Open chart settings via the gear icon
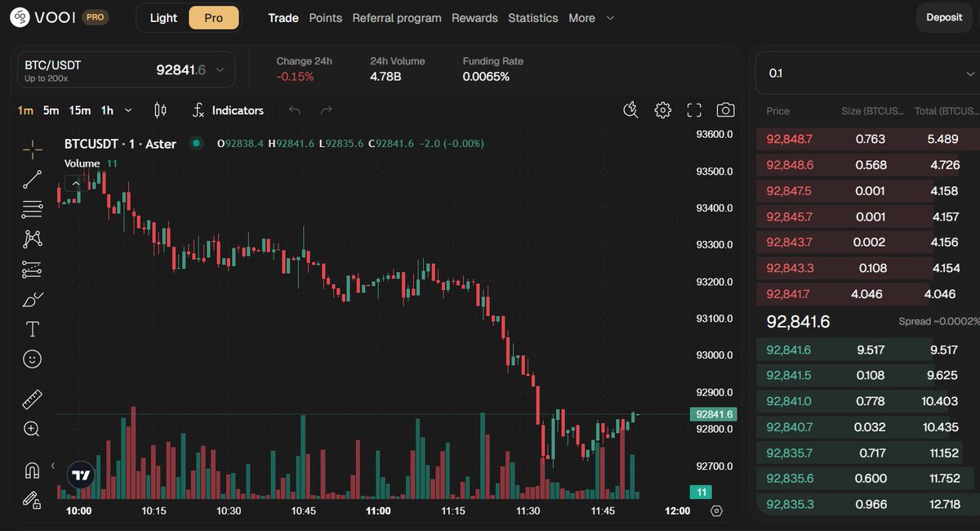This screenshot has height=531, width=980. pos(662,109)
